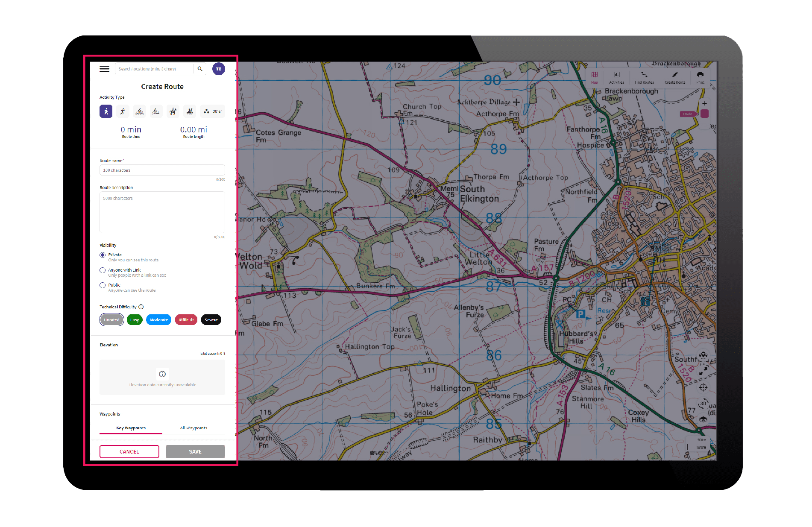Select the Private visibility option

(103, 255)
